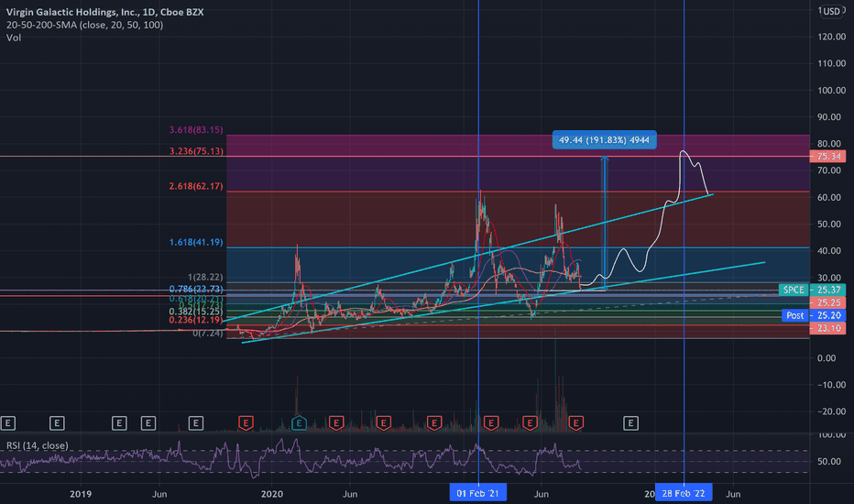854x504 pixels.
Task: Click the 0.786(23.73) Fibonacci label
Action: [x=196, y=290]
